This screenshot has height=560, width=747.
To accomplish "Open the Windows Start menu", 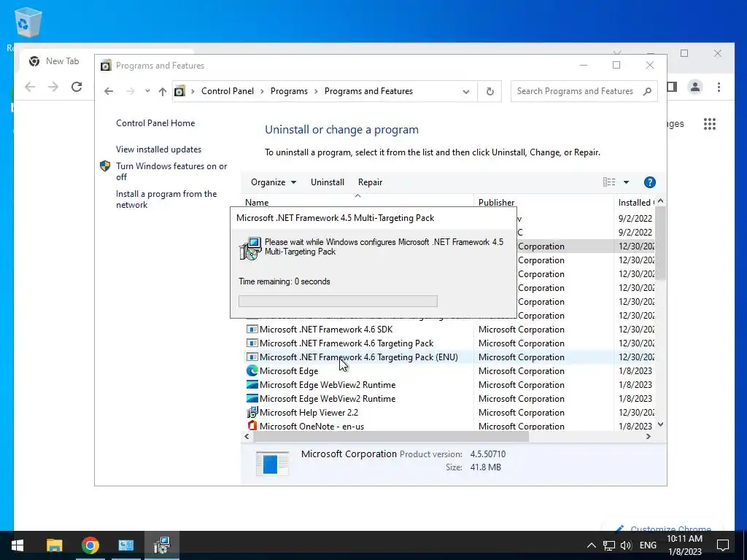I will click(18, 545).
